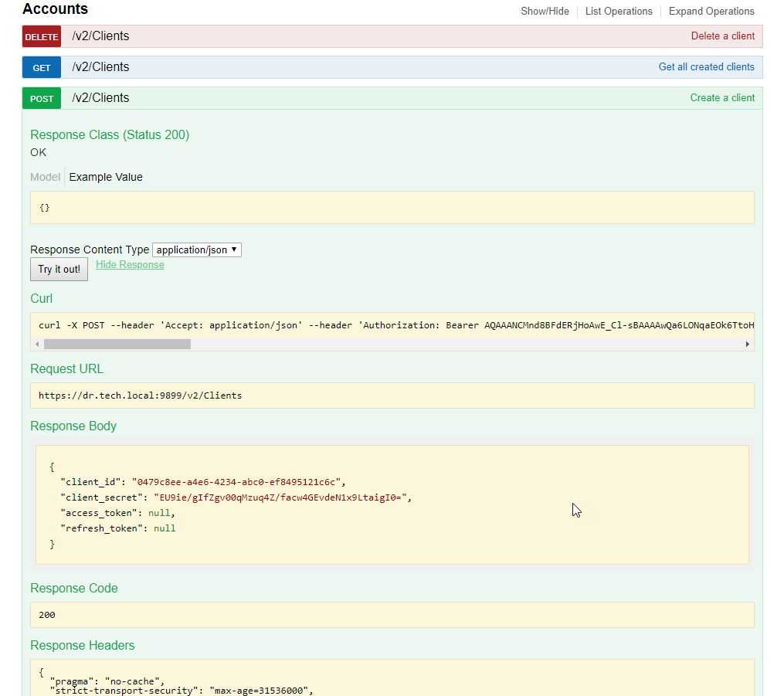Click the example value {} box
784x696 pixels.
coord(392,208)
